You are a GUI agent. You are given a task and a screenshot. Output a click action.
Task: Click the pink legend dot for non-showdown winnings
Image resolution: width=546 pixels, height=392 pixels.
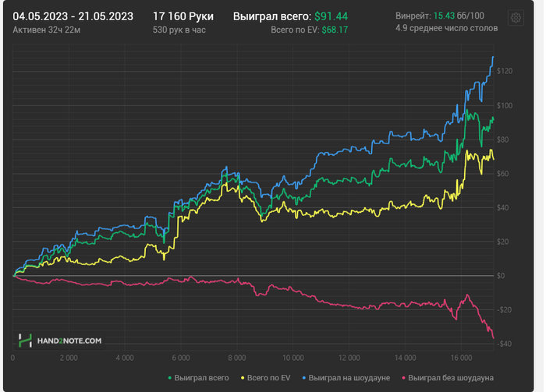pyautogui.click(x=403, y=378)
